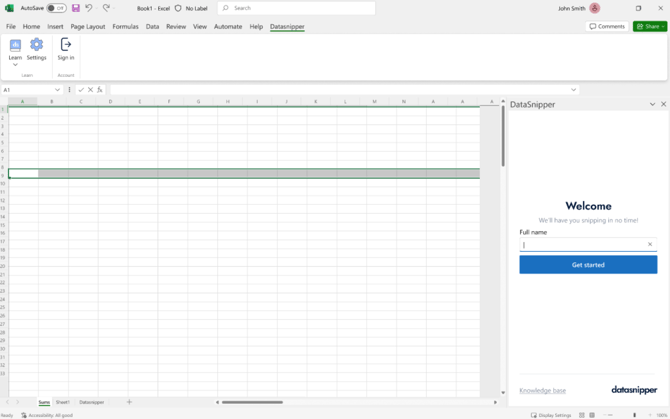Click the 100% zoom level text
The width and height of the screenshot is (670, 419).
coord(661,415)
